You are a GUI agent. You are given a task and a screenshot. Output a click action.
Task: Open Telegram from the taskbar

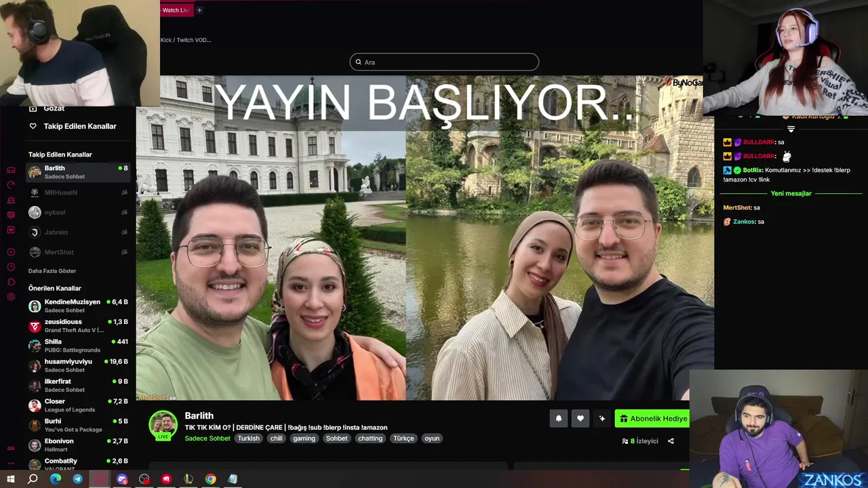pos(78,479)
